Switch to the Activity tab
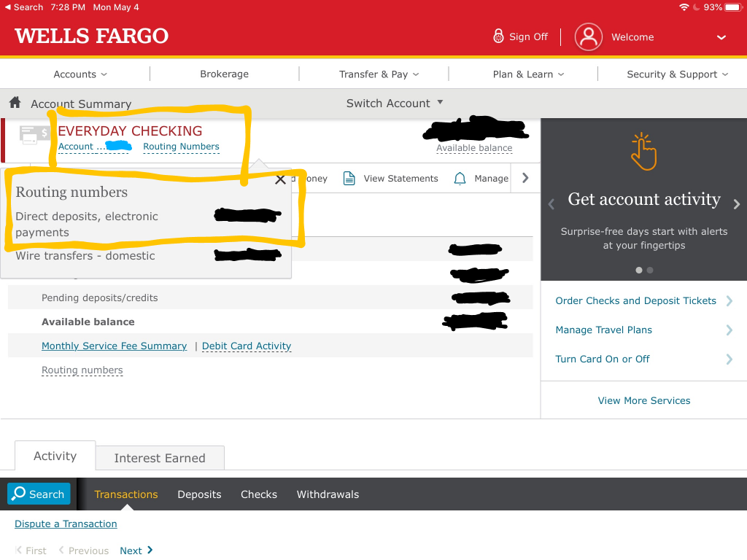The image size is (747, 560). tap(55, 456)
